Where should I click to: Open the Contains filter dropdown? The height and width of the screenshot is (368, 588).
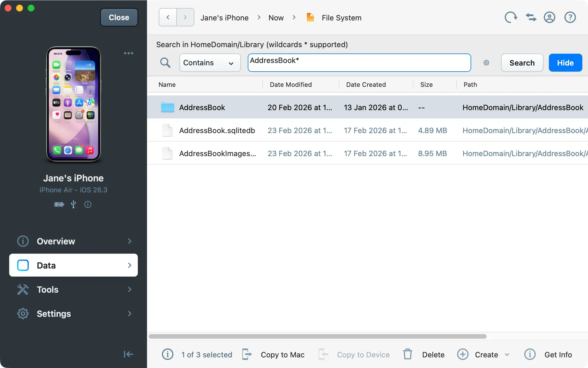pos(210,63)
